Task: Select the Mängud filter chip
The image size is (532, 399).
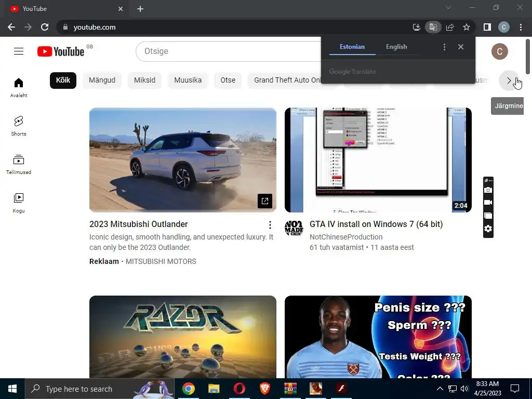Action: (x=102, y=81)
